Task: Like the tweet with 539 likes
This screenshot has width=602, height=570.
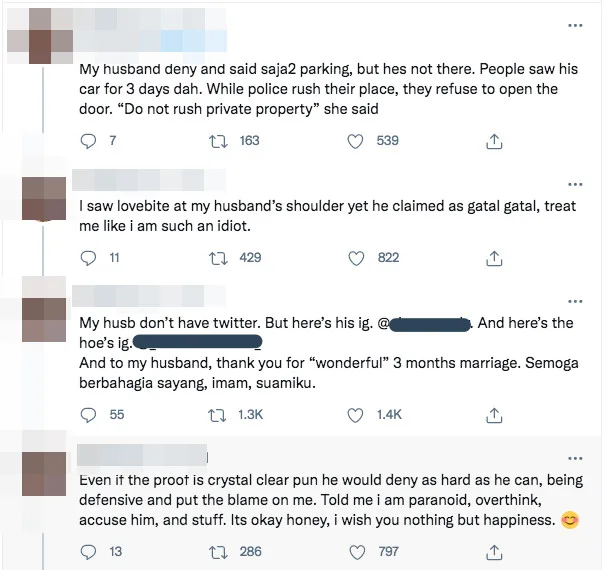Action: (x=355, y=141)
